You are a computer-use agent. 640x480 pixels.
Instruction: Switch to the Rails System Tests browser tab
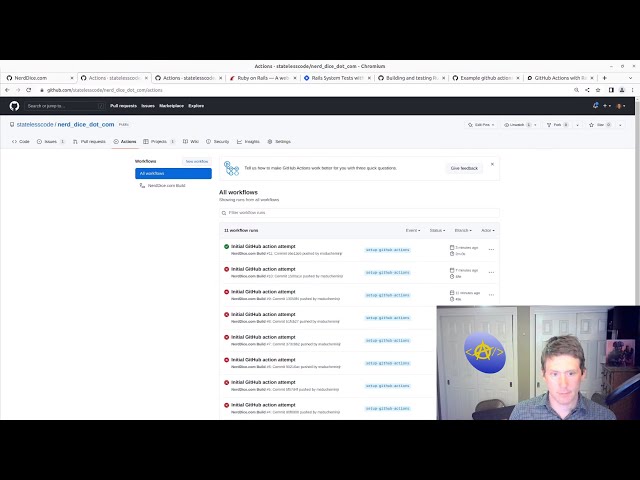tap(337, 78)
